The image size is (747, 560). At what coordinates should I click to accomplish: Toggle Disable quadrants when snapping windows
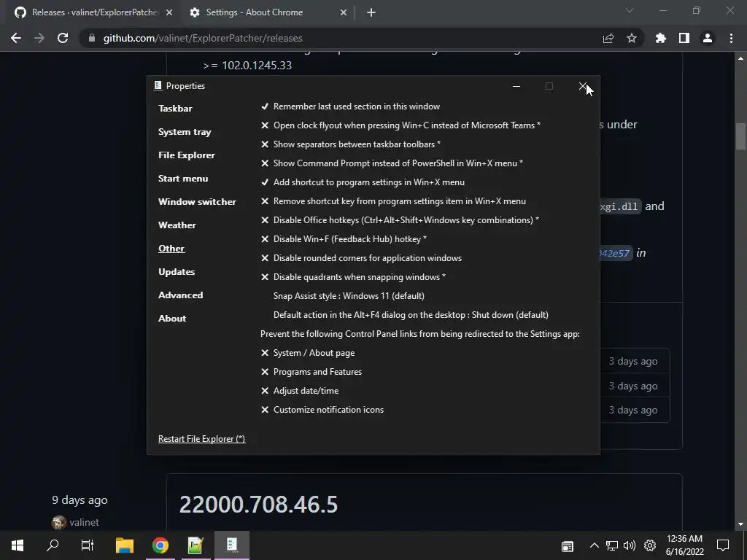click(x=353, y=277)
